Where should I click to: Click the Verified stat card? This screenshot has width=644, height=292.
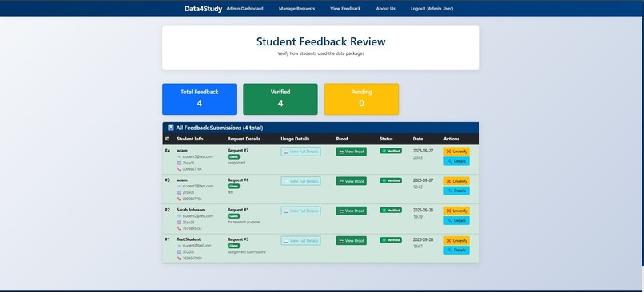(x=280, y=99)
